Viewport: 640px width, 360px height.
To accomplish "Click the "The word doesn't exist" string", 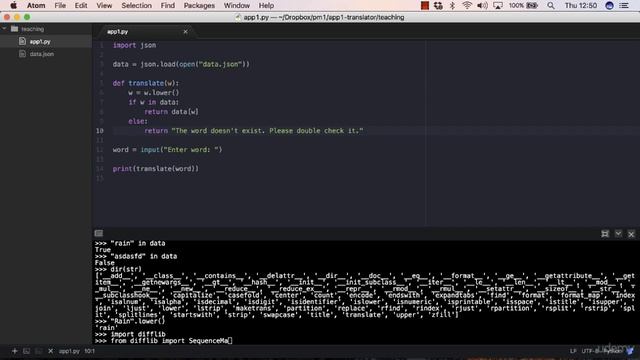I will [267, 131].
